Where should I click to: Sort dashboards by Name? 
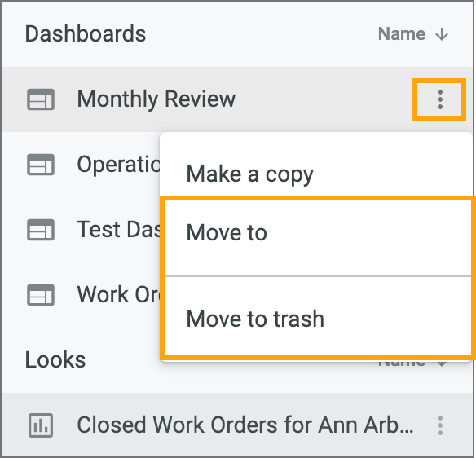(x=401, y=33)
